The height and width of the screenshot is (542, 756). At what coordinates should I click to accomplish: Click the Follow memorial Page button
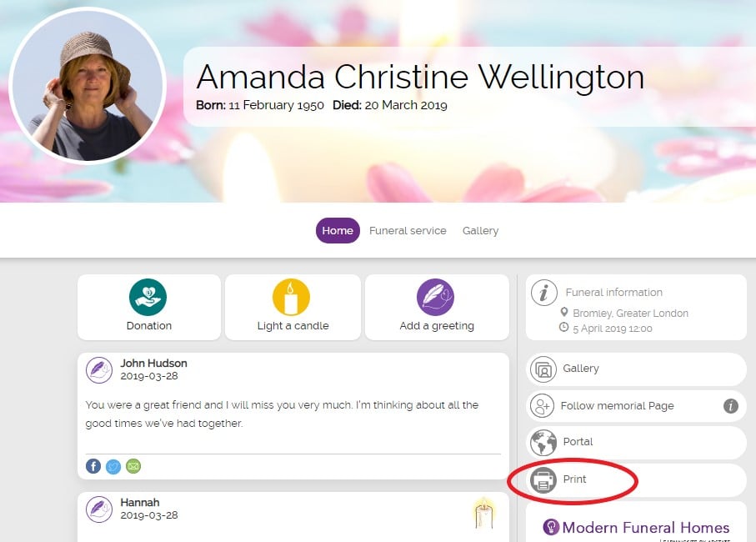click(636, 406)
